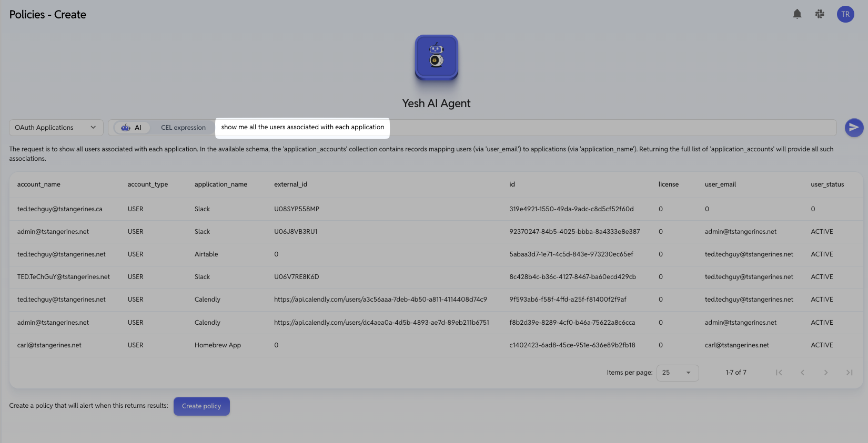The height and width of the screenshot is (443, 868).
Task: Switch to CEL expression mode
Action: point(183,128)
